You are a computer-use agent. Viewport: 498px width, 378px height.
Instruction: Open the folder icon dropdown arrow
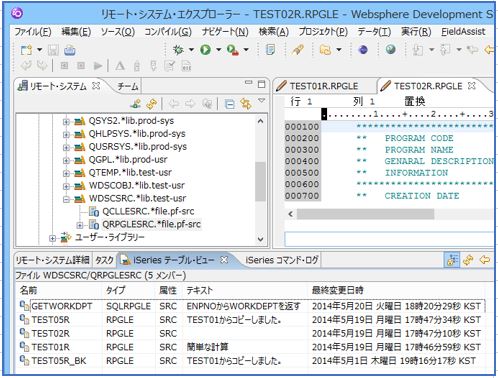[x=339, y=50]
